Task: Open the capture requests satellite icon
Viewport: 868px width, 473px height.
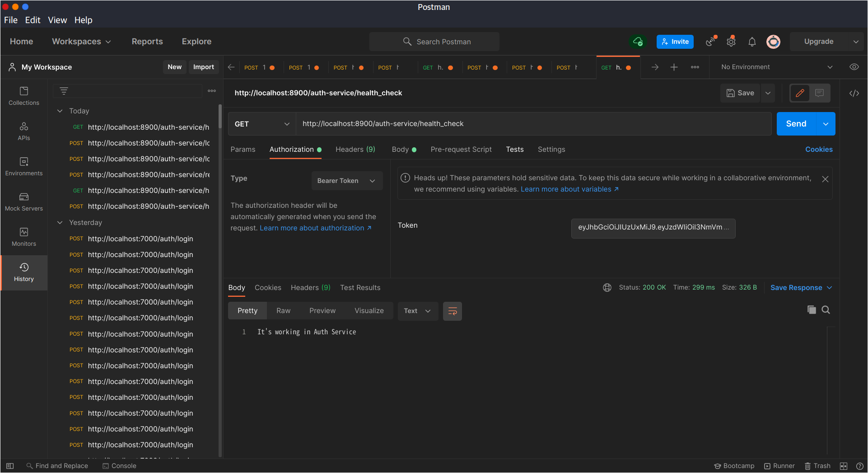Action: pyautogui.click(x=711, y=42)
